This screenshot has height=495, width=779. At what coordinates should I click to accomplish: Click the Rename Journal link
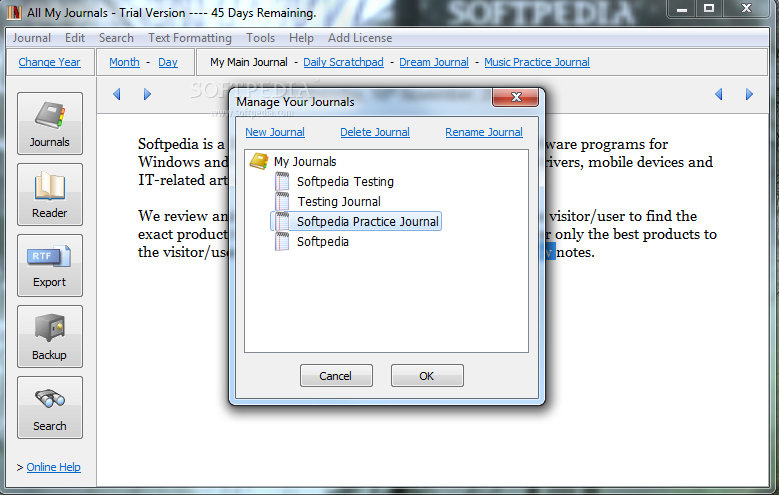(x=484, y=132)
